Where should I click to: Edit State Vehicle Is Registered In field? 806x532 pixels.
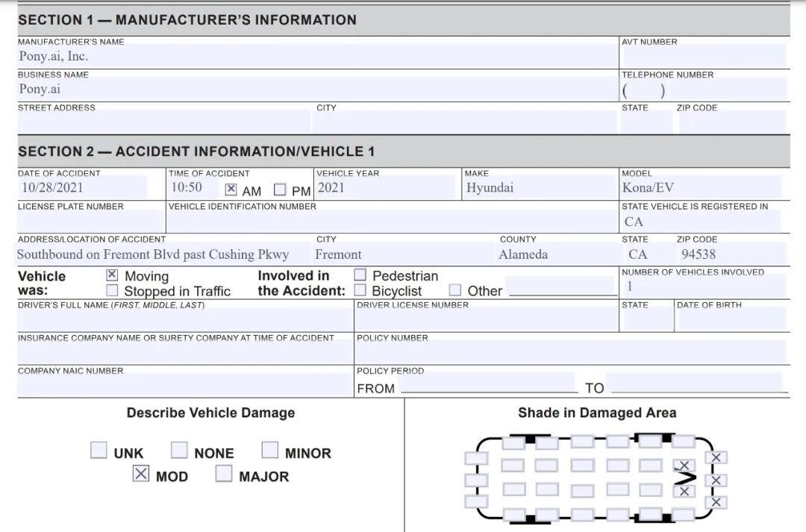(x=701, y=222)
